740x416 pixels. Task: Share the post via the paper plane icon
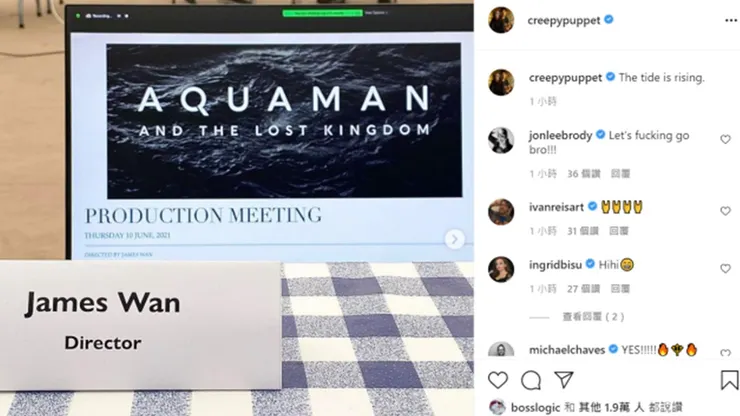tap(563, 380)
